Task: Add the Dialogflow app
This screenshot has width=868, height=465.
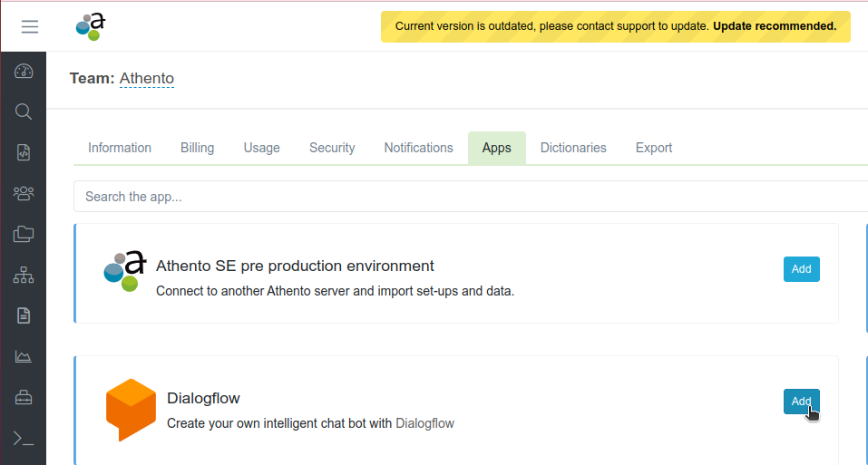Action: (801, 402)
